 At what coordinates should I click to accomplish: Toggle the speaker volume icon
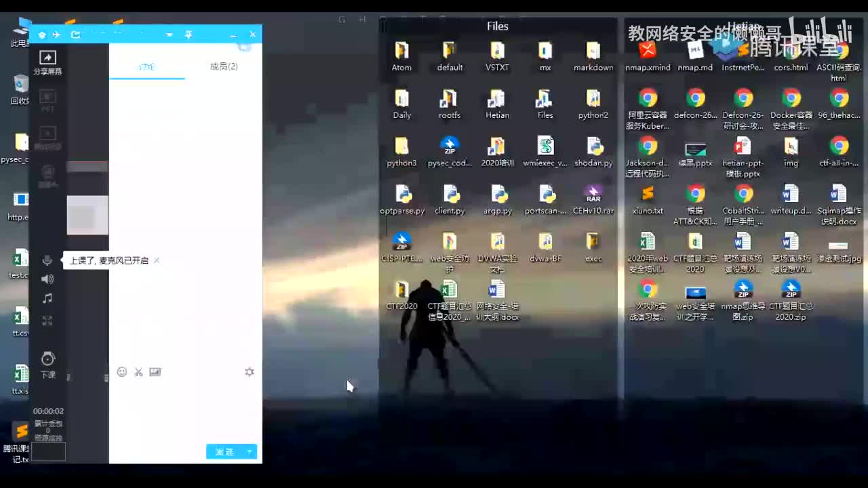point(47,279)
